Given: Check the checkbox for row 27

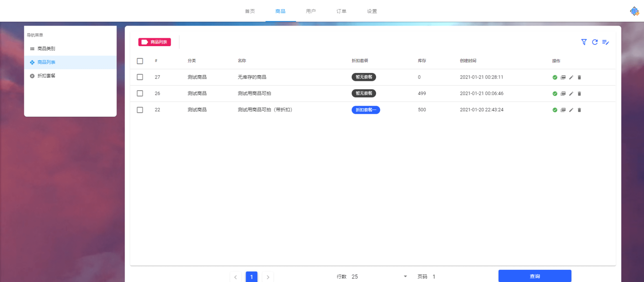Looking at the screenshot, I should coord(140,77).
